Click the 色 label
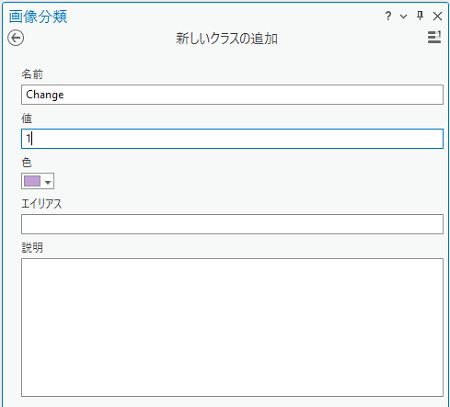This screenshot has height=407, width=450. pyautogui.click(x=27, y=162)
